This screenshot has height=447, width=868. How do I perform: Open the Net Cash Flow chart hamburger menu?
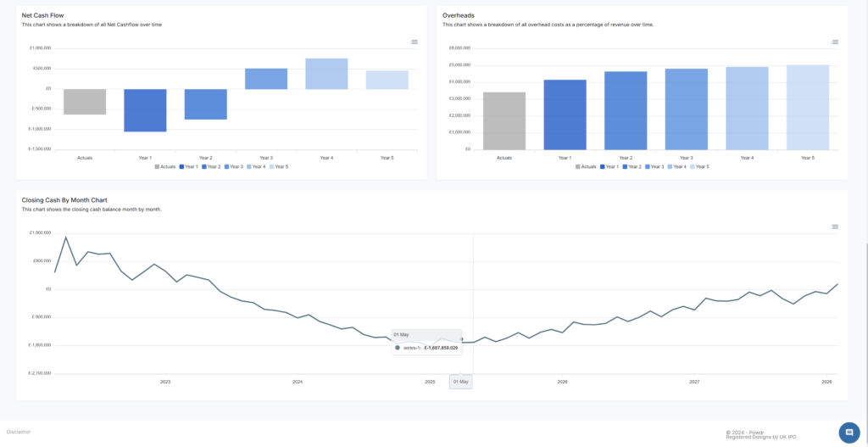[x=415, y=42]
